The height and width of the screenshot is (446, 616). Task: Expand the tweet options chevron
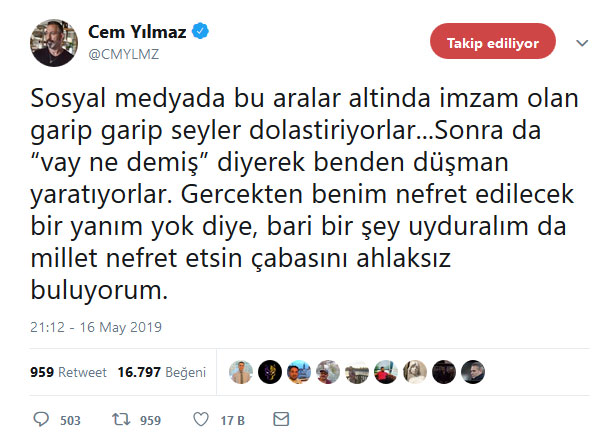pos(582,42)
